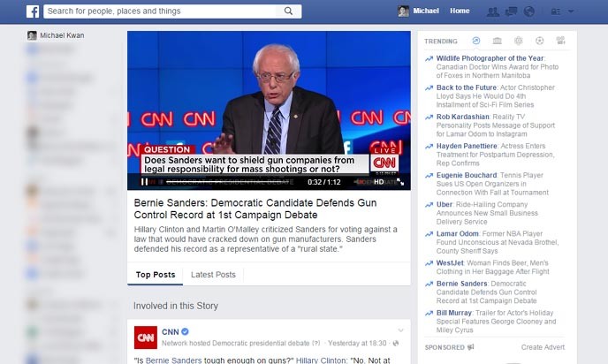The width and height of the screenshot is (608, 364).
Task: Switch to the Latest Posts tab
Action: [213, 275]
